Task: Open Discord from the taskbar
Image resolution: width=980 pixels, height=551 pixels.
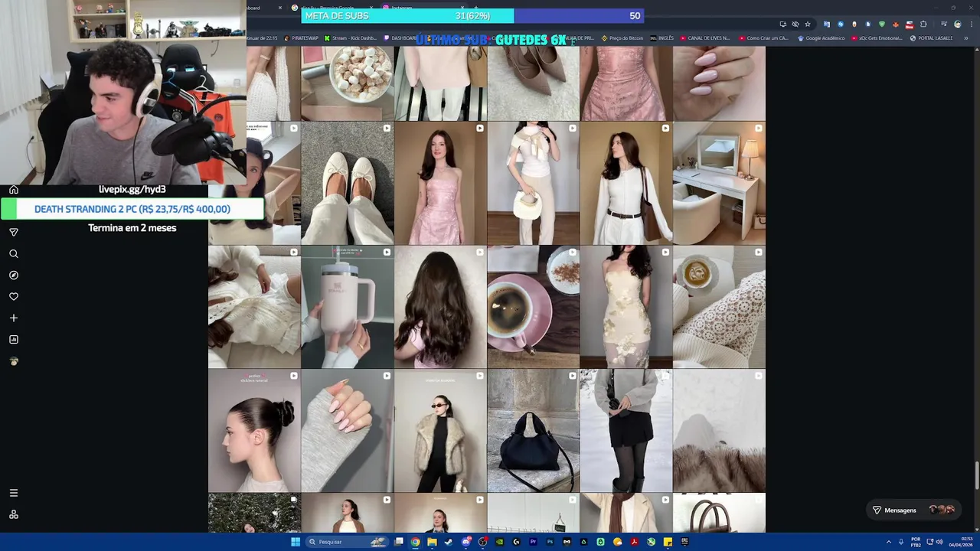Action: pos(465,542)
